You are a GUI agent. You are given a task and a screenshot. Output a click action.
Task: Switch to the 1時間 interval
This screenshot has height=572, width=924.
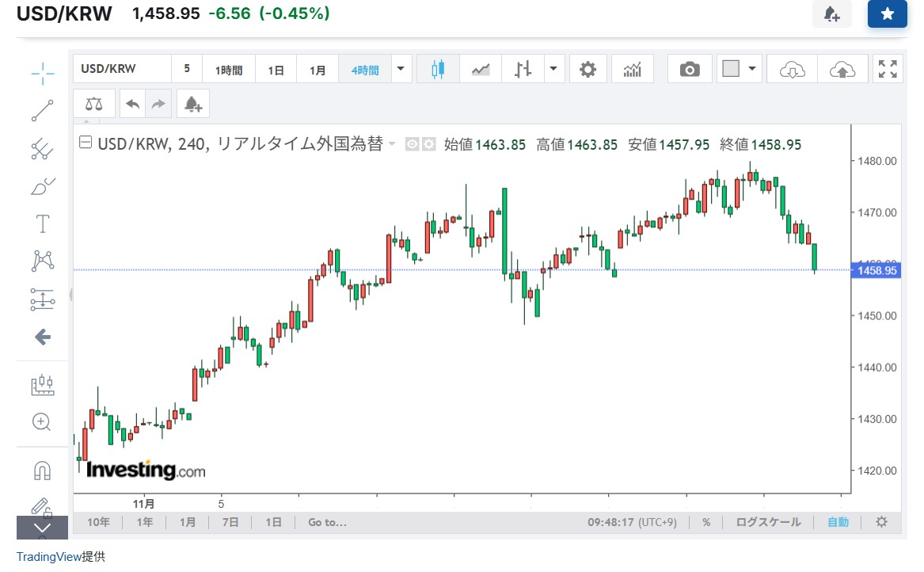pyautogui.click(x=228, y=70)
